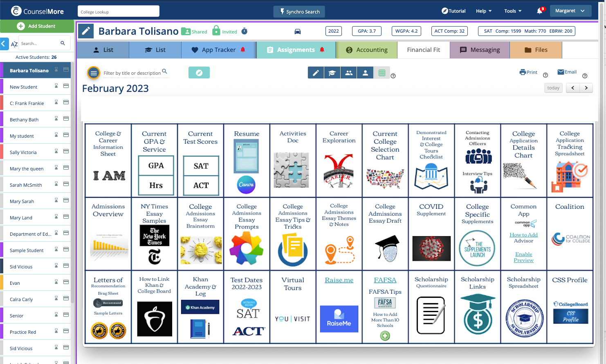The height and width of the screenshot is (364, 606).
Task: Open the Scholarship Links tile
Action: (478, 307)
